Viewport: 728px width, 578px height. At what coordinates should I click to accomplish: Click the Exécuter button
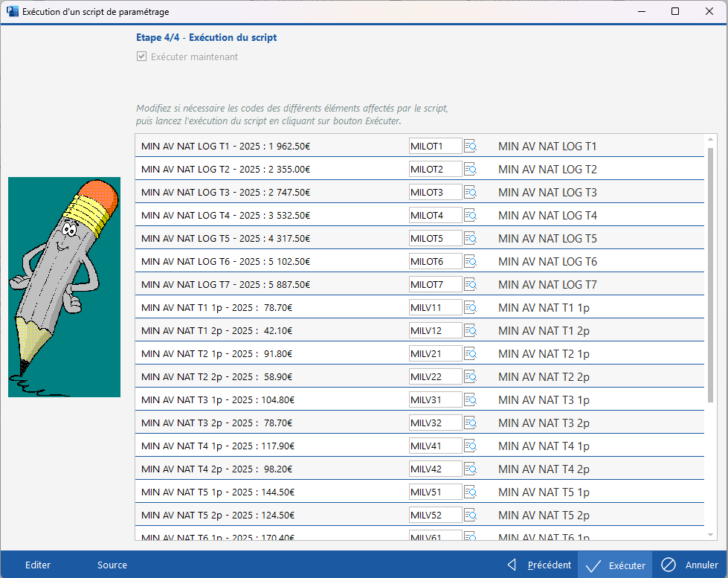click(x=615, y=565)
